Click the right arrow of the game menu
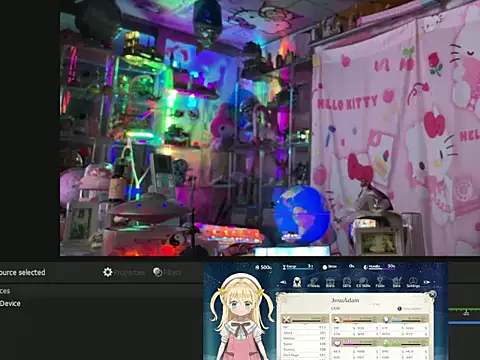Screen dimensions: 480x360 pyautogui.click(x=427, y=282)
